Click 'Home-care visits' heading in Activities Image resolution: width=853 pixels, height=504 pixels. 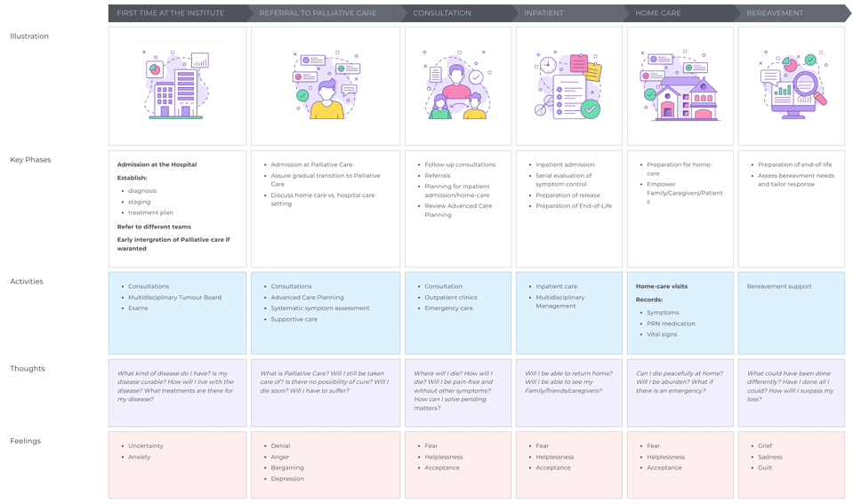point(662,286)
